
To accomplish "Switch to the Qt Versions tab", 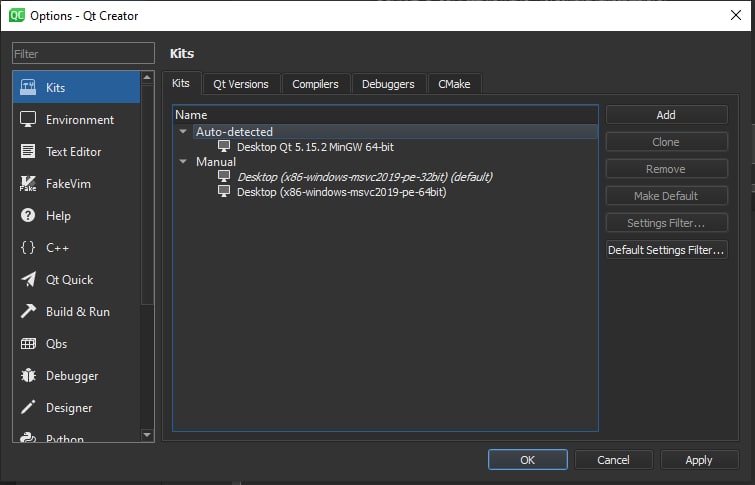I will pyautogui.click(x=241, y=84).
